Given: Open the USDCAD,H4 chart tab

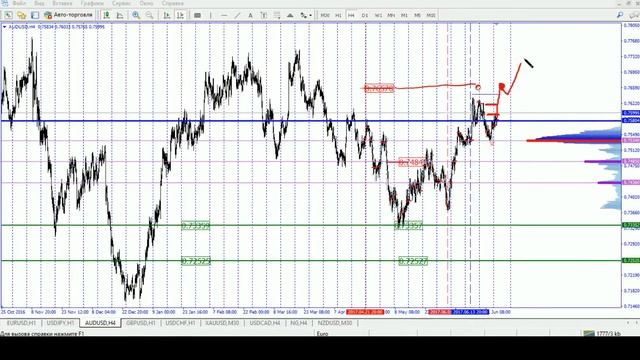Looking at the screenshot, I should (x=265, y=323).
